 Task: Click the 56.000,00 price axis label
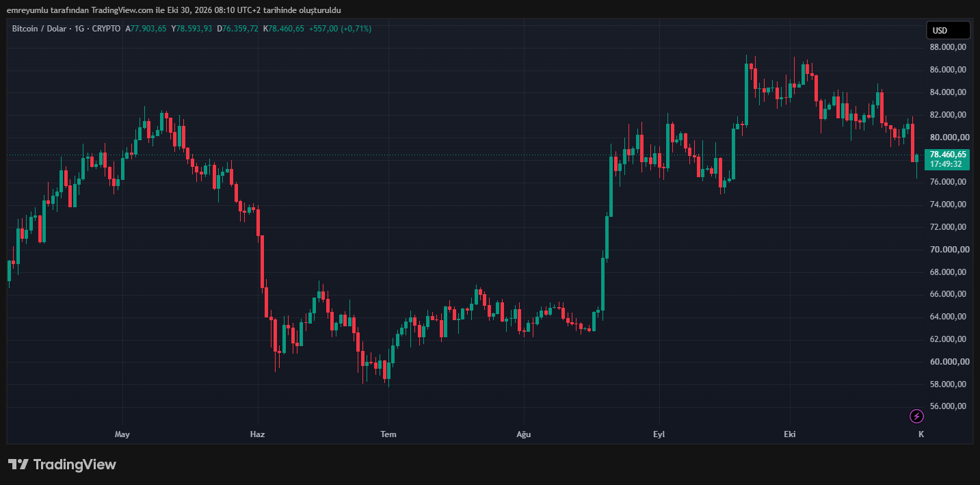tap(947, 406)
